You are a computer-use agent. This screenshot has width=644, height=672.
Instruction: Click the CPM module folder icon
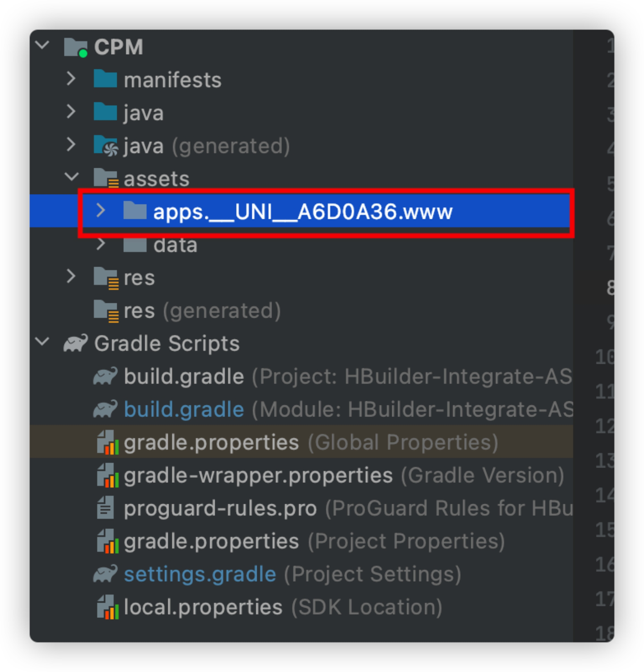pos(76,47)
